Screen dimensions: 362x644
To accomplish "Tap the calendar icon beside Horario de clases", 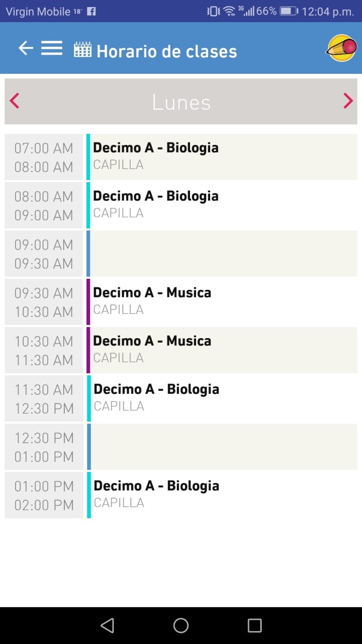I will point(82,50).
